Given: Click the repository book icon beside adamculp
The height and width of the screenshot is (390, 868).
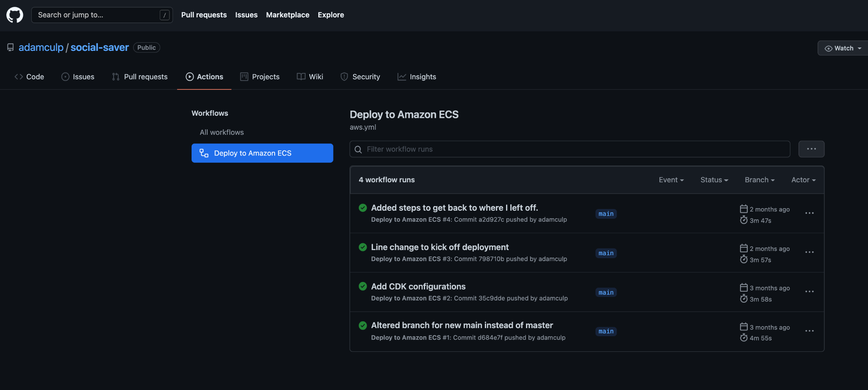Looking at the screenshot, I should click(11, 47).
